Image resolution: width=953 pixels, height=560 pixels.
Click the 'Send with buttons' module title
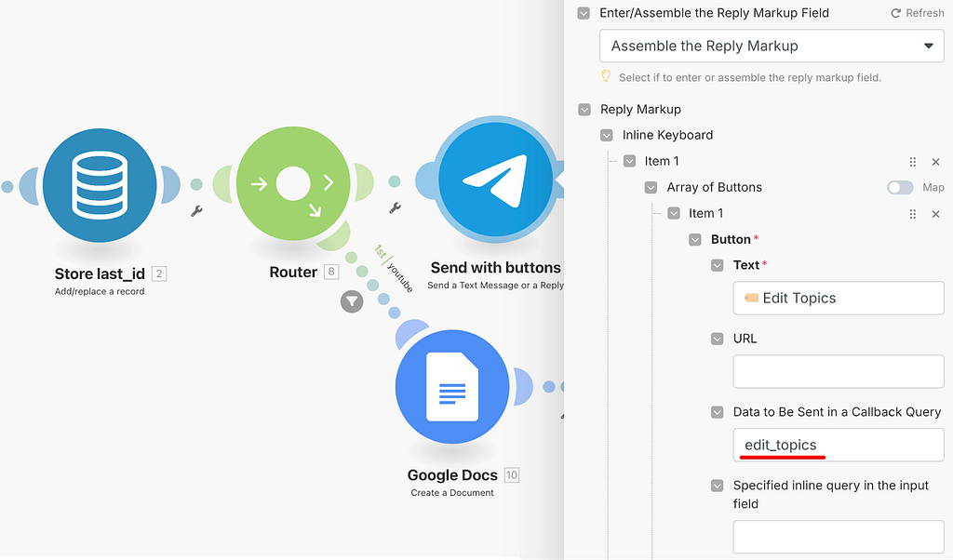tap(495, 268)
